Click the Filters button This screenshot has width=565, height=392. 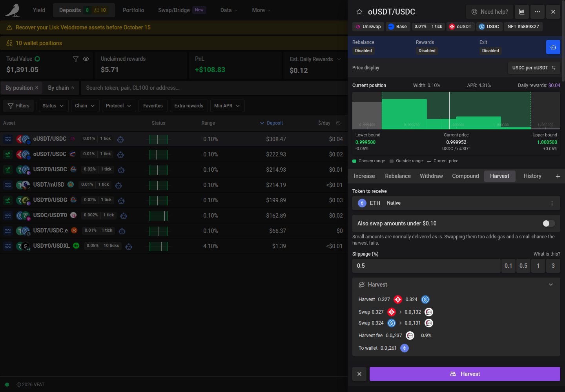tap(19, 106)
